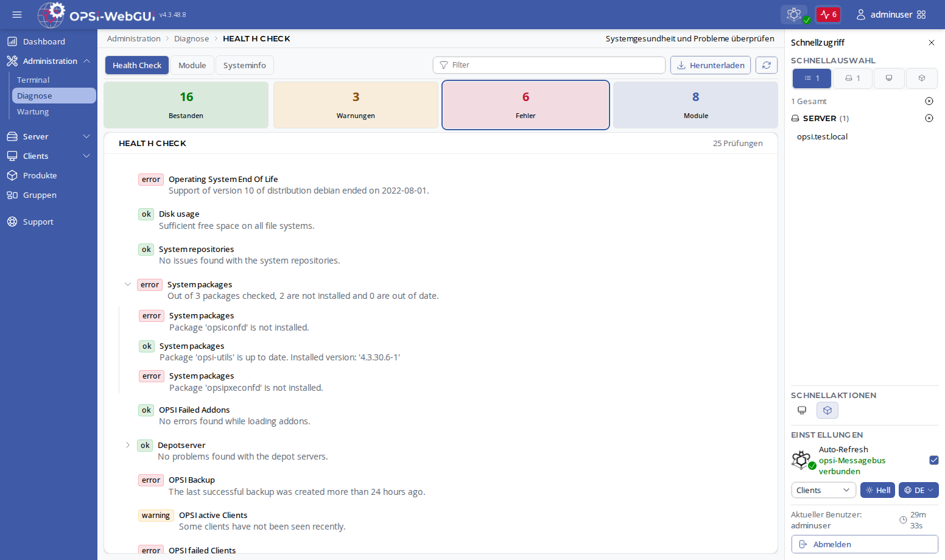Image resolution: width=945 pixels, height=560 pixels.
Task: Click the OPSI-WebGUI logo
Action: [96, 15]
